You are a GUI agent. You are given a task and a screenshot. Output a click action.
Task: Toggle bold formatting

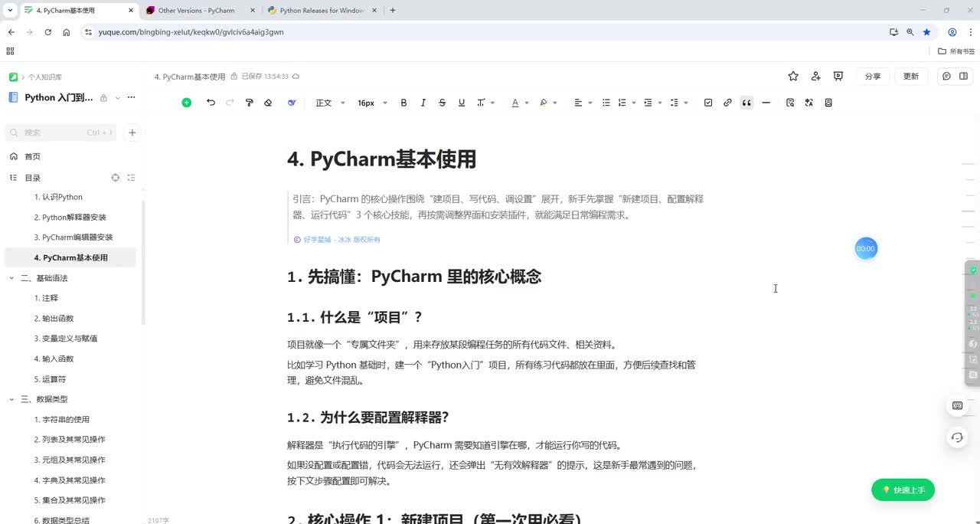coord(403,103)
